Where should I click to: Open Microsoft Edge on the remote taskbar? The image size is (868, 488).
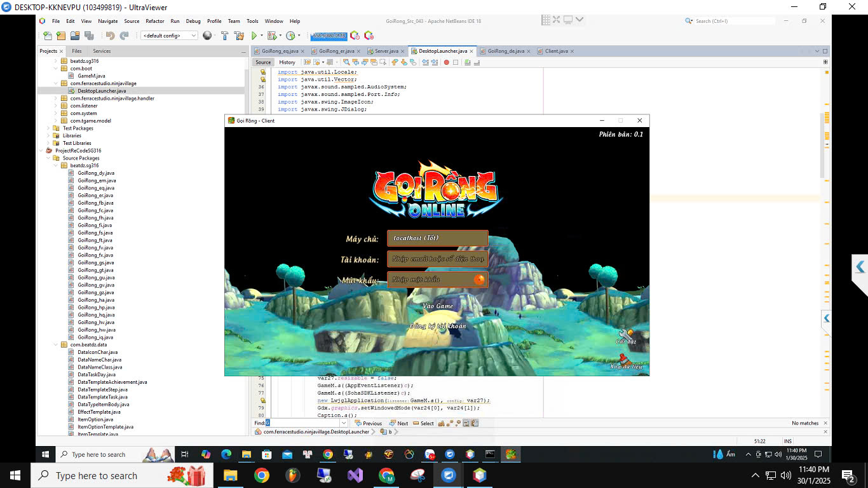[x=226, y=454]
